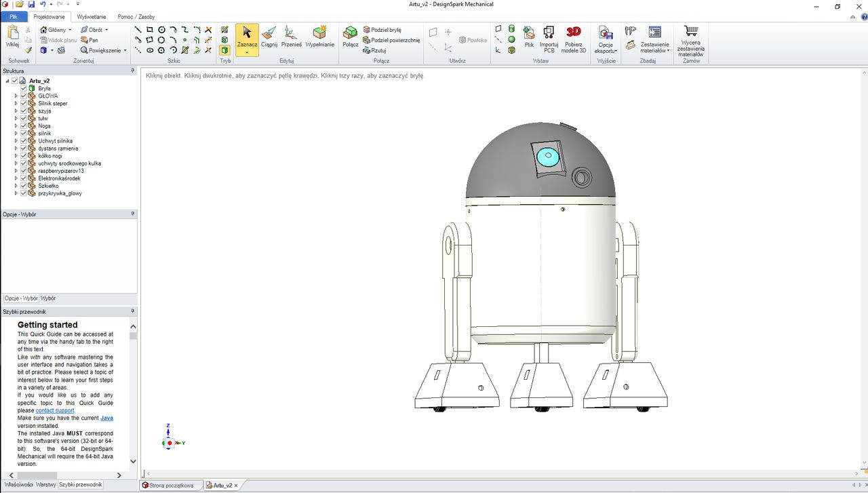This screenshot has width=868, height=493.
Task: Expand the Uchwyt silnika tree node
Action: point(16,140)
